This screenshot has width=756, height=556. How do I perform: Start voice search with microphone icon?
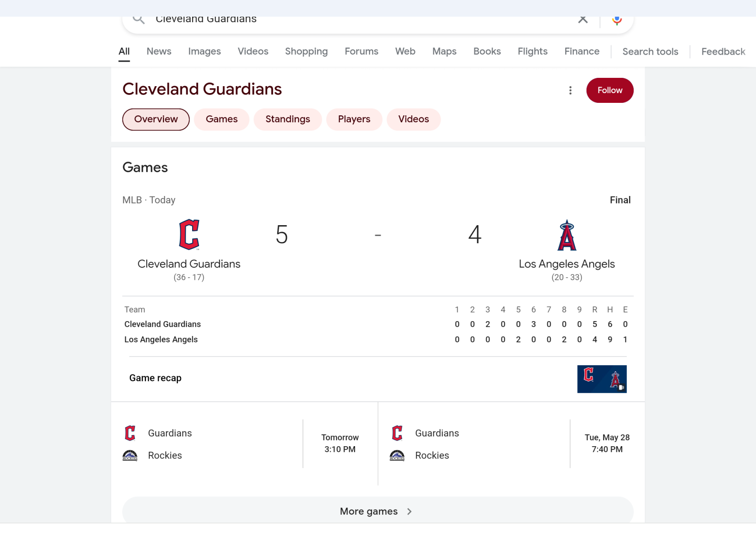pos(617,20)
